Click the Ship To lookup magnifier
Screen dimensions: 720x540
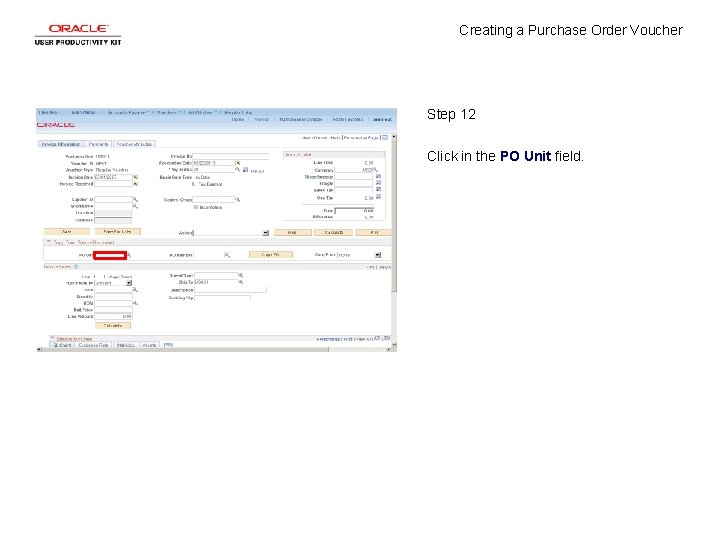coord(240,282)
